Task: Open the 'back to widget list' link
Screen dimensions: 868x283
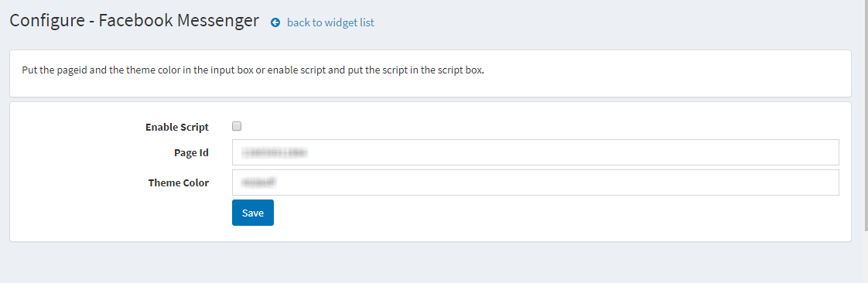Action: 330,22
